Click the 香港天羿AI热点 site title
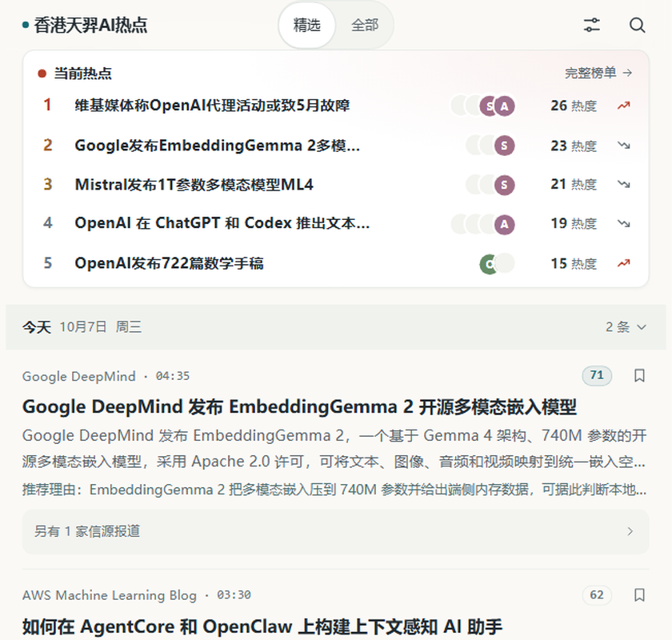 click(x=90, y=25)
